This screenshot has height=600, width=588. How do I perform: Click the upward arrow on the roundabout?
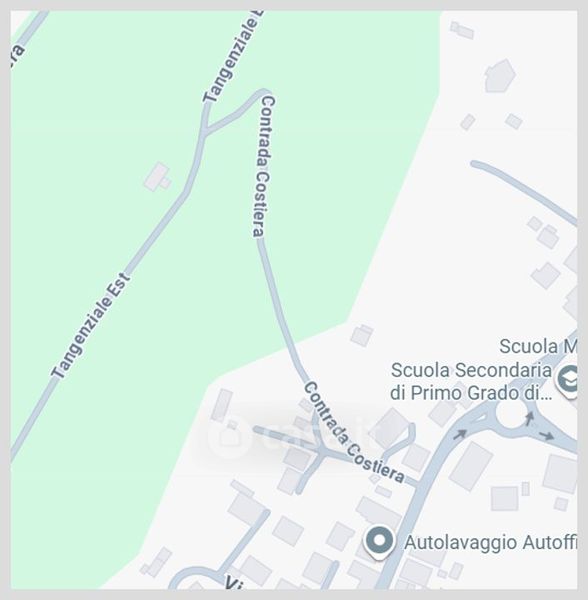point(529,418)
